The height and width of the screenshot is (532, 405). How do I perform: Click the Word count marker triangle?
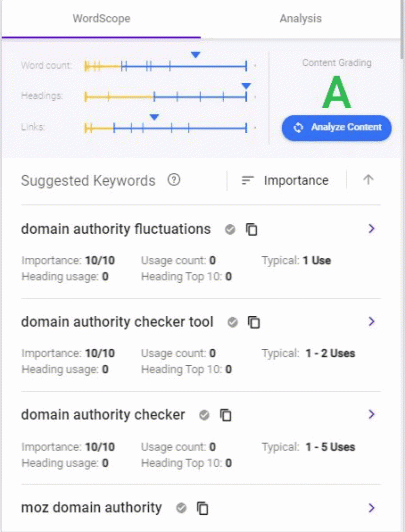[x=195, y=55]
